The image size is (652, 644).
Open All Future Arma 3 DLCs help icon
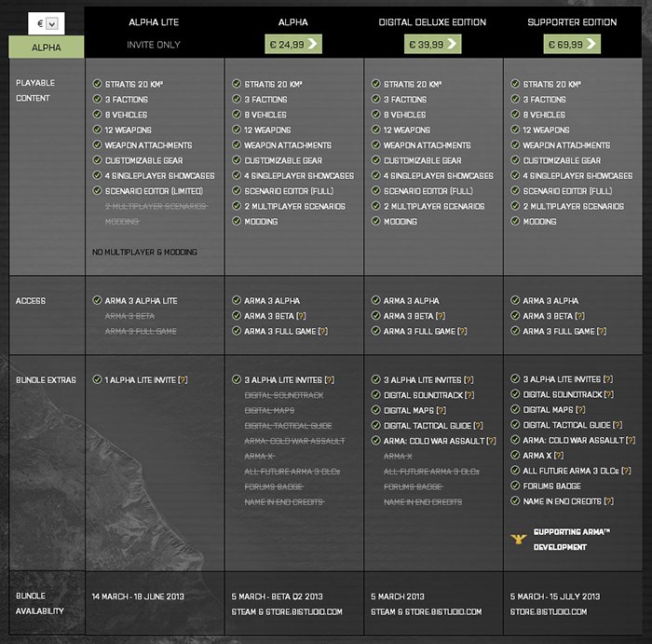coord(626,471)
